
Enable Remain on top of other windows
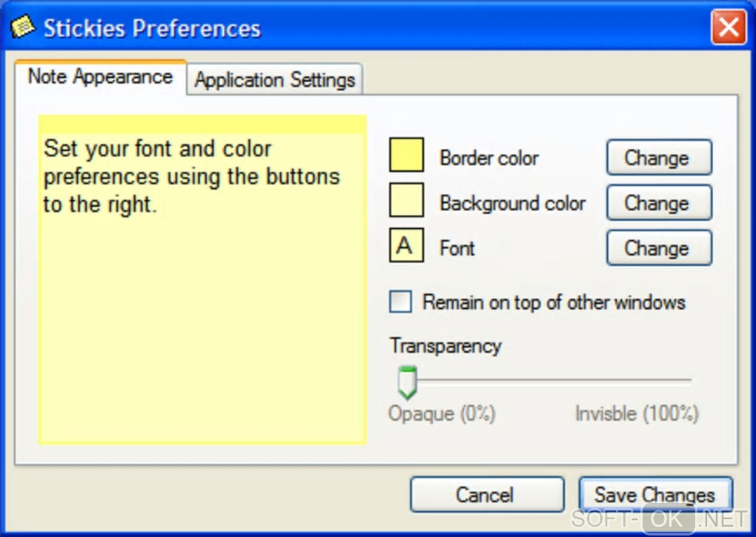pyautogui.click(x=401, y=301)
